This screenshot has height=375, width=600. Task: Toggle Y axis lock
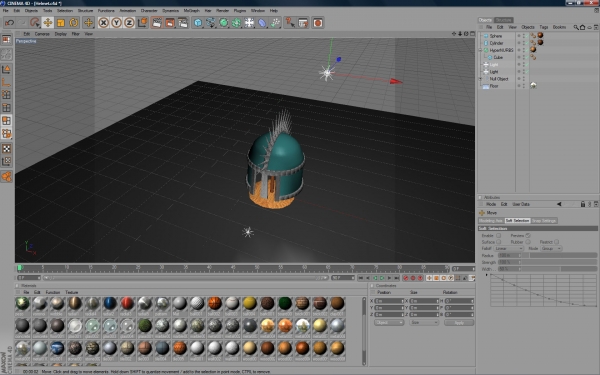116,23
